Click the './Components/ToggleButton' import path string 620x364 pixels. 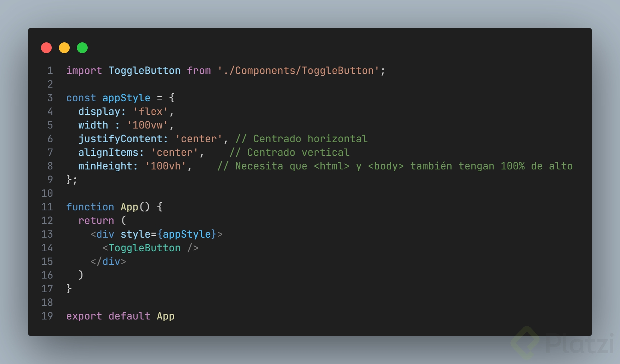click(x=299, y=71)
